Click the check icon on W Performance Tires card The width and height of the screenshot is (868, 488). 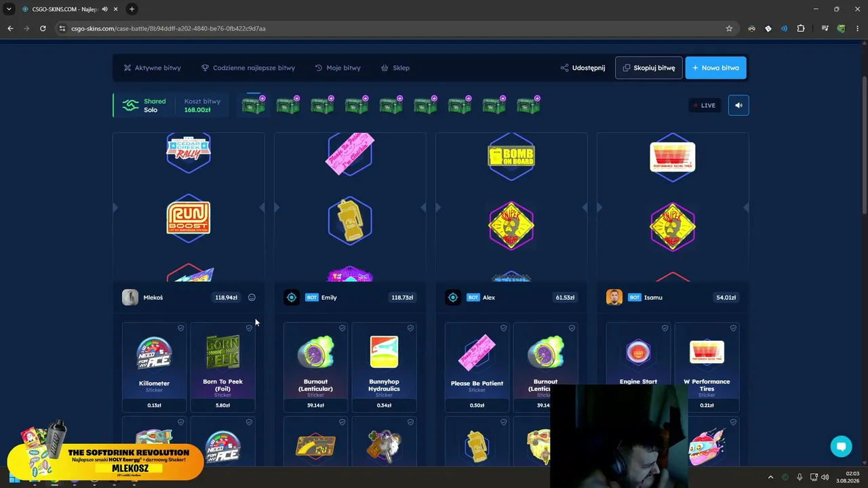[733, 328]
